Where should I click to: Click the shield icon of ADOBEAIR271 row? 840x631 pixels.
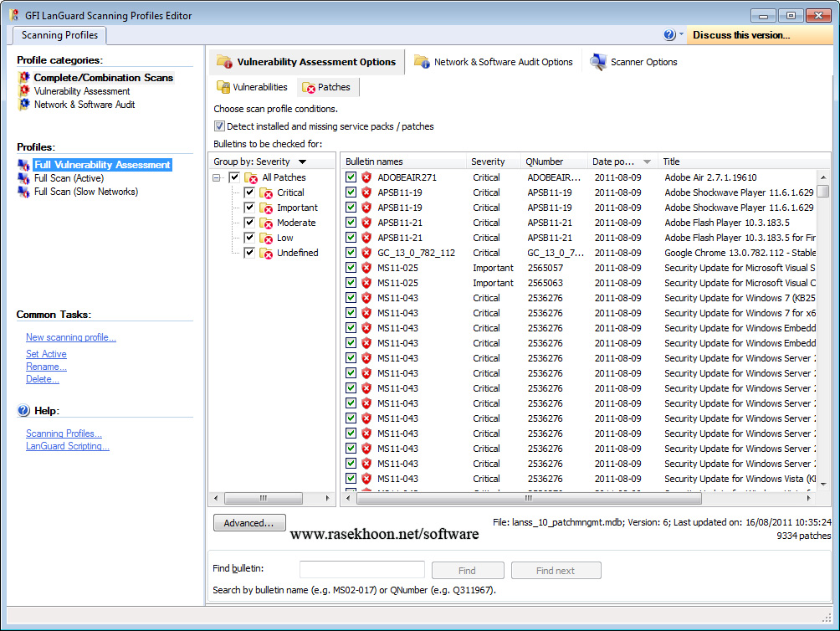point(366,177)
